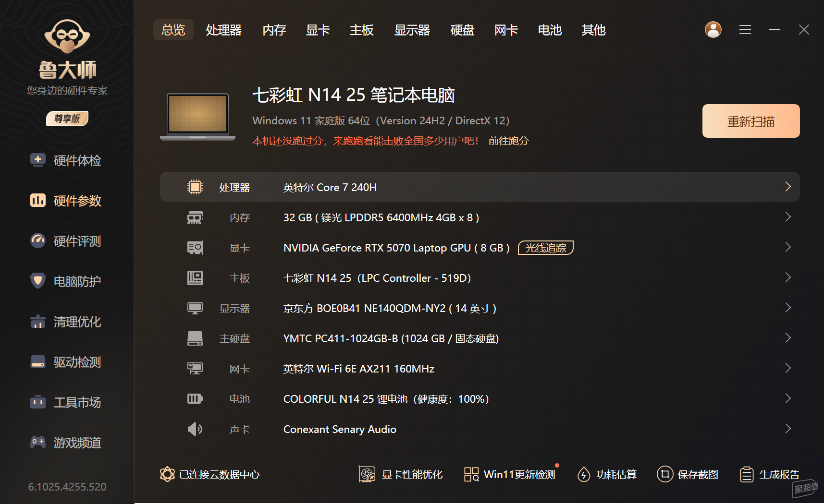824x504 pixels.
Task: Open the user account avatar
Action: 713,30
